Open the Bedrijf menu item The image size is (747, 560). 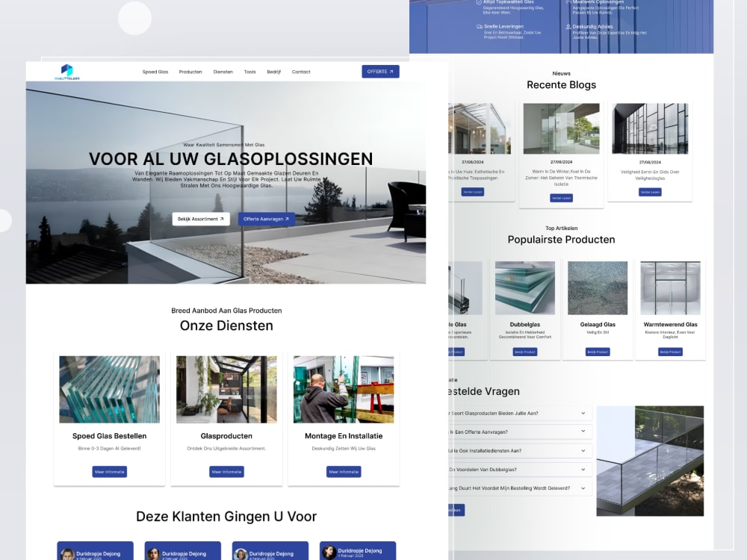[274, 72]
